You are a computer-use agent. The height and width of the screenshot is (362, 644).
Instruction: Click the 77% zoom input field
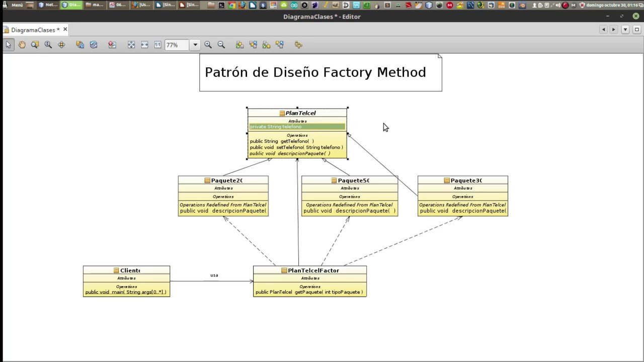click(177, 45)
